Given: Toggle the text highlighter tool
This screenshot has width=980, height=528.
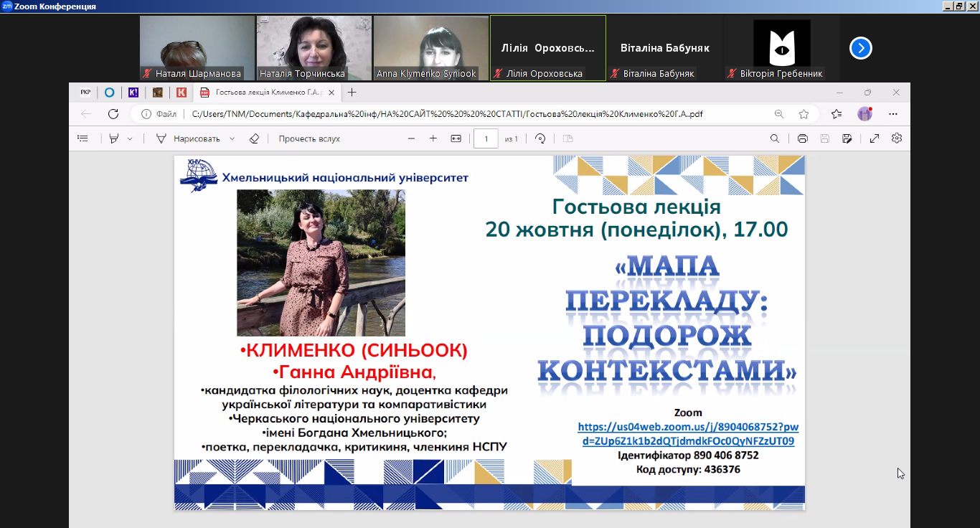Looking at the screenshot, I should (x=113, y=138).
